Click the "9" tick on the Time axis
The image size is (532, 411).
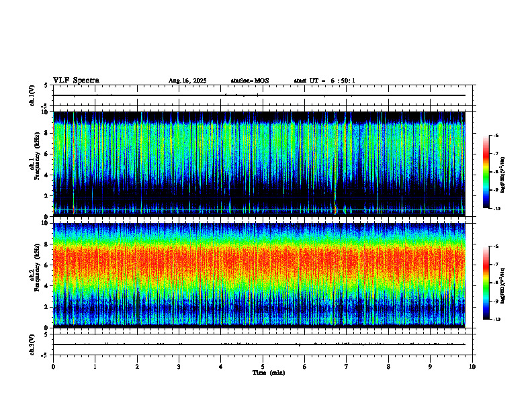click(430, 367)
